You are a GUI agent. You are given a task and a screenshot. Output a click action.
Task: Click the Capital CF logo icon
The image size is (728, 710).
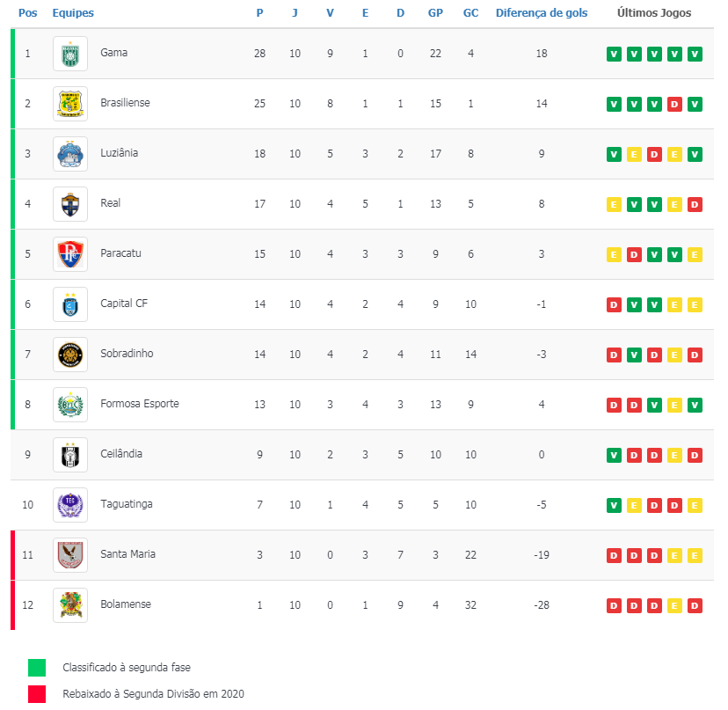coord(70,304)
